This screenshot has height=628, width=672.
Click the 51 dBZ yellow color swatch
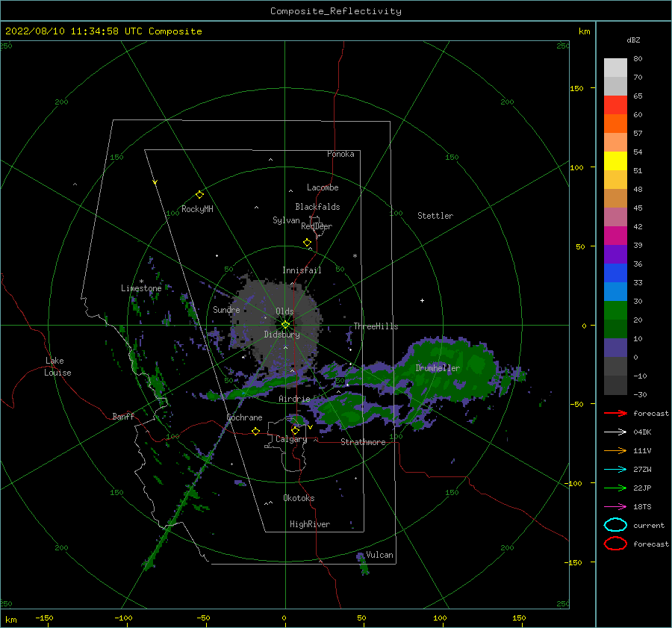click(615, 161)
